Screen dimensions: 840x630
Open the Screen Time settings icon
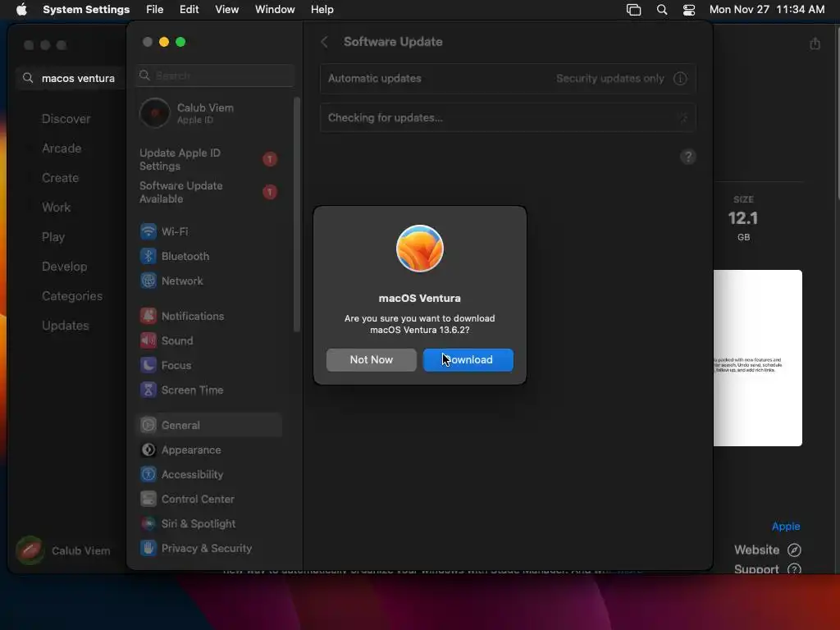(148, 390)
